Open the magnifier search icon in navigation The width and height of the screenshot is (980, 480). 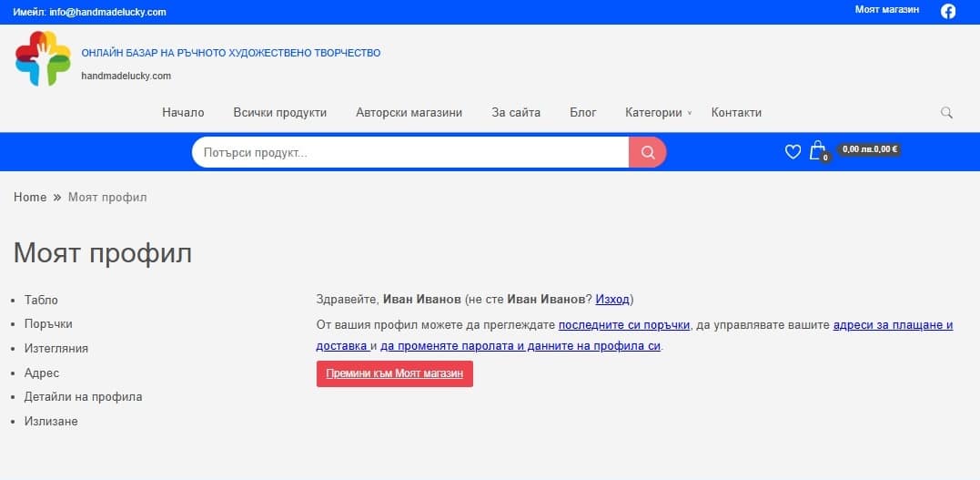pyautogui.click(x=946, y=113)
